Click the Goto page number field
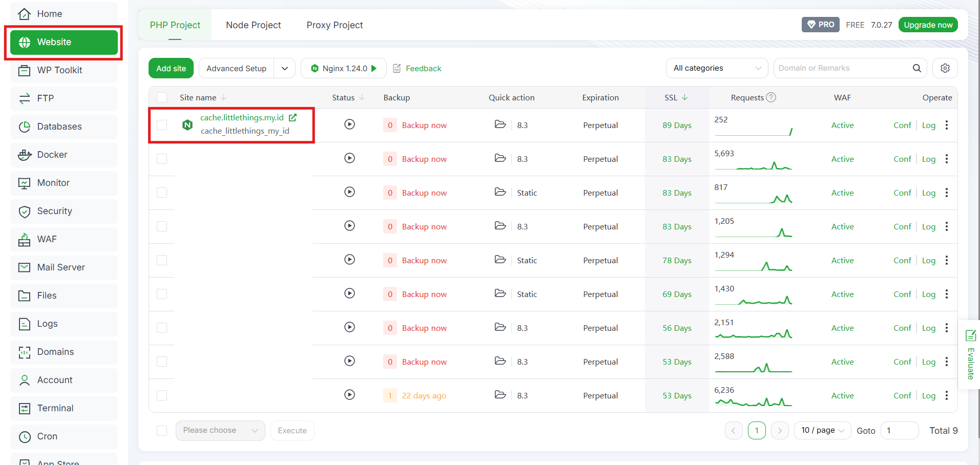This screenshot has height=465, width=980. pos(899,431)
